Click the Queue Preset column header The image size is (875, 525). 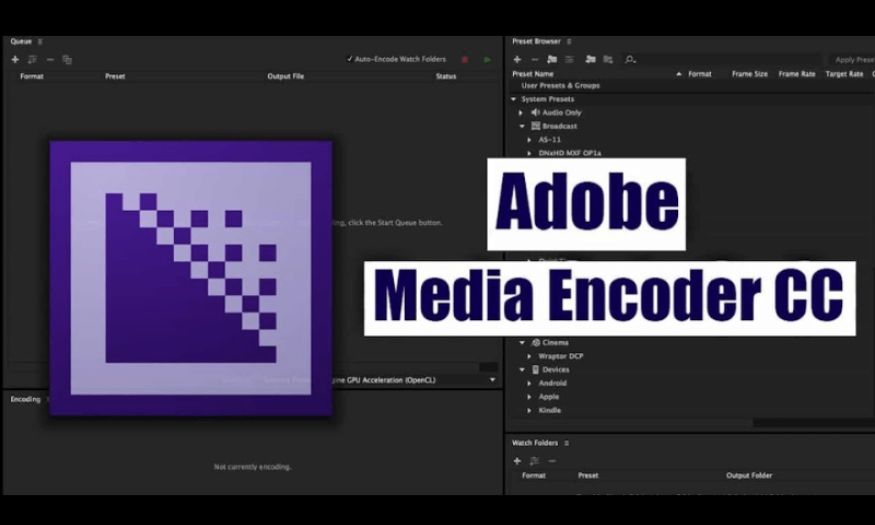pyautogui.click(x=115, y=76)
